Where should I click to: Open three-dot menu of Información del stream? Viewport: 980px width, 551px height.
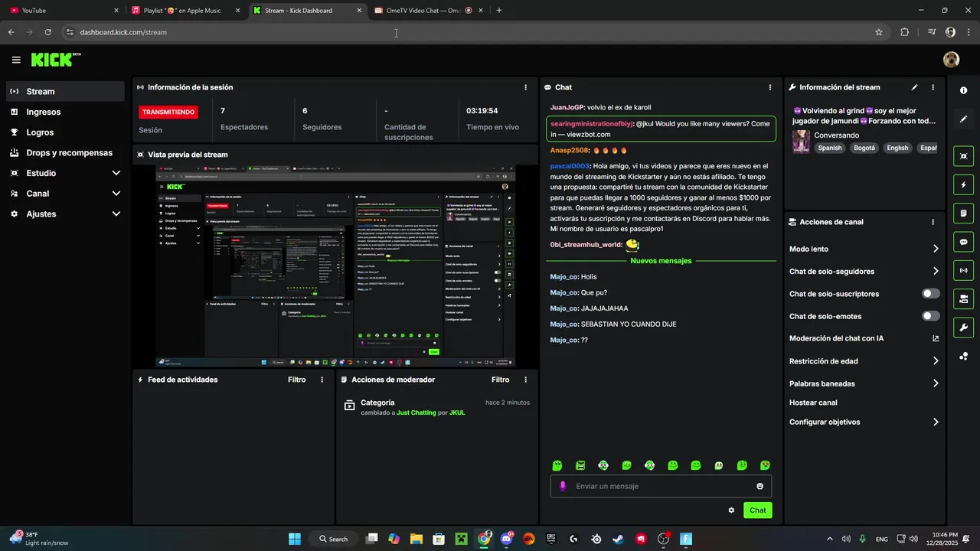tap(933, 87)
